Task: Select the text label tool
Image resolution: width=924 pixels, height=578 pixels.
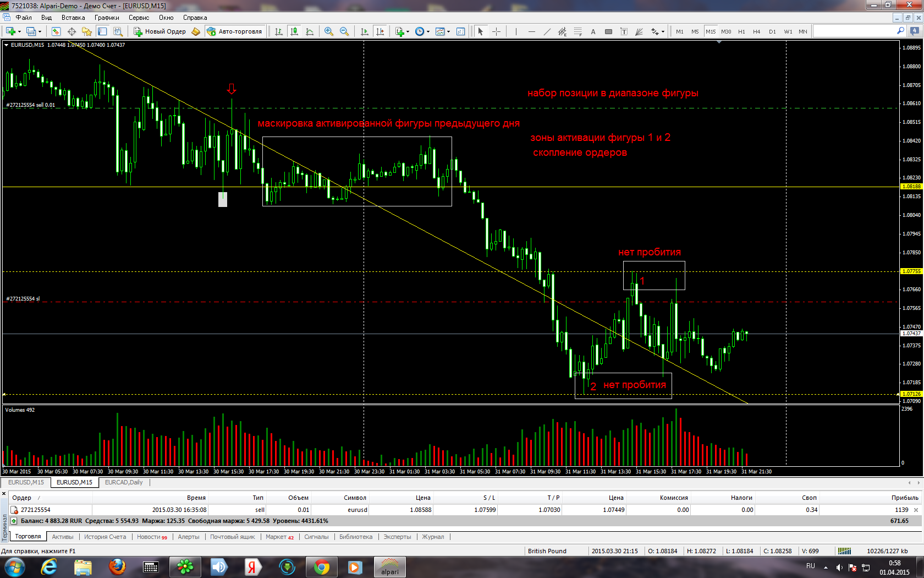Action: [x=624, y=31]
